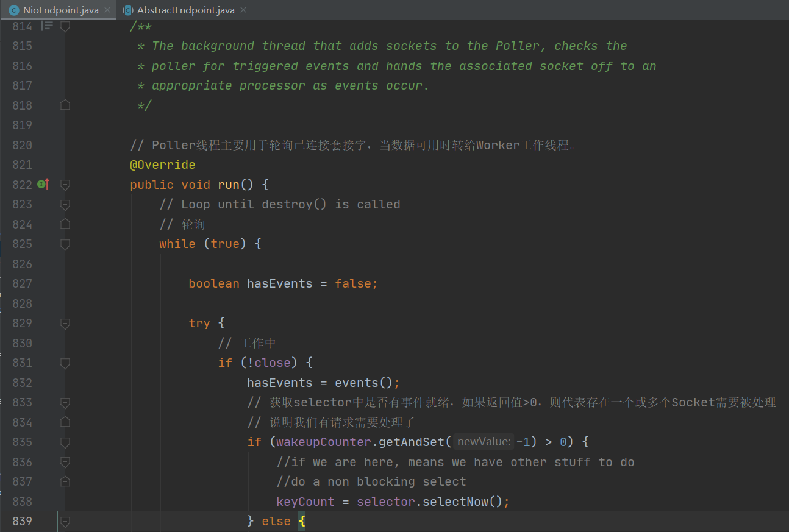The width and height of the screenshot is (789, 532).
Task: Close the AbstractEndpoint.java tab
Action: [x=243, y=10]
